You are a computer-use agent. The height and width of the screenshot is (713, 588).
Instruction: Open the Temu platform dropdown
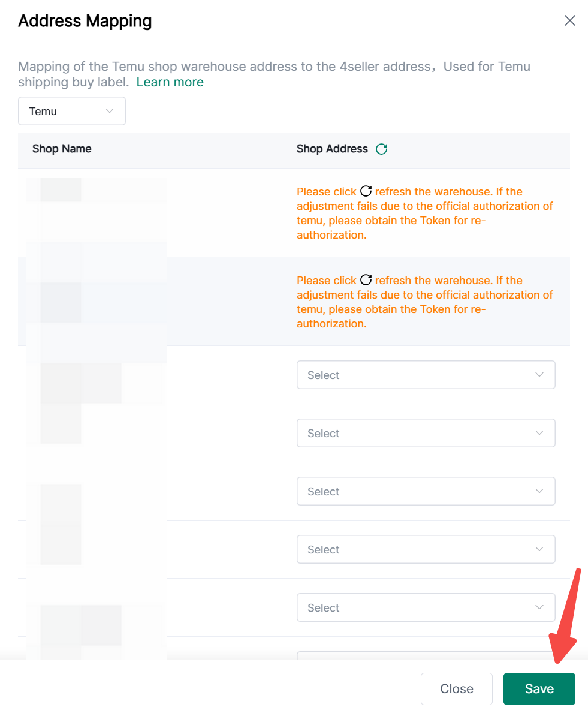[x=72, y=111]
